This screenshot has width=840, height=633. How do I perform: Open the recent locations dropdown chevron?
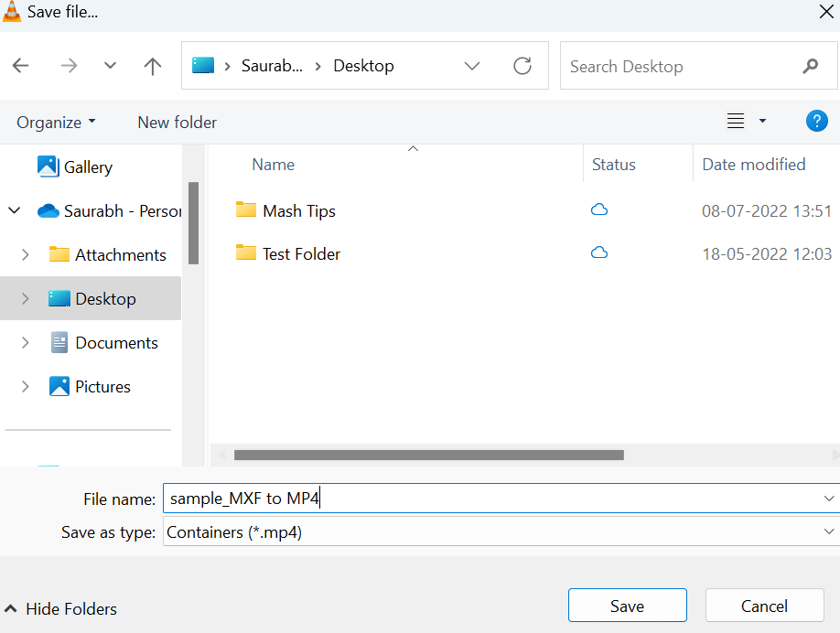point(110,66)
